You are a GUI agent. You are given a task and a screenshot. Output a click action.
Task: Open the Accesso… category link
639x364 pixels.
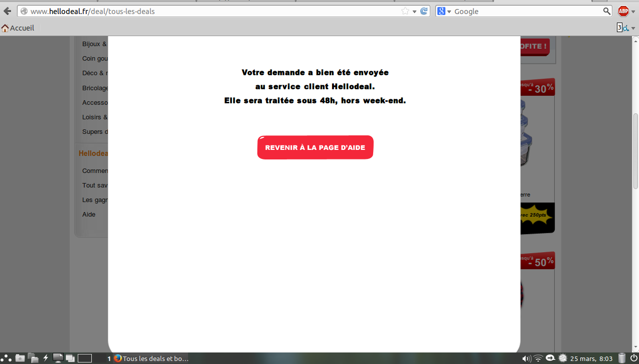[x=95, y=102]
